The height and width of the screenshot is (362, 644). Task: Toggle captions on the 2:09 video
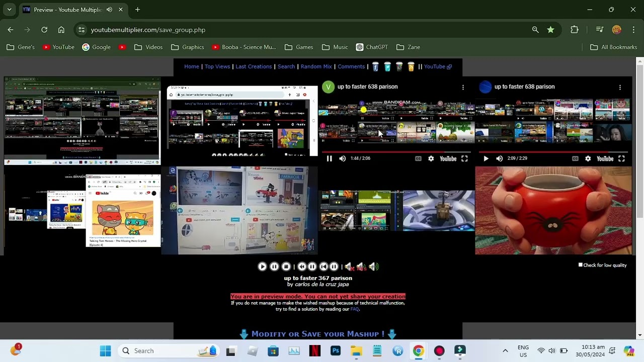(575, 158)
